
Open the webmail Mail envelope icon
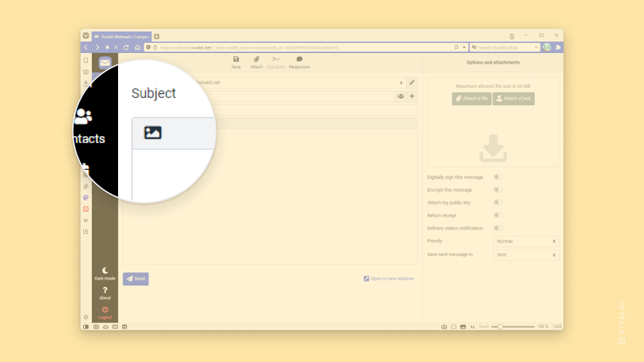[105, 63]
